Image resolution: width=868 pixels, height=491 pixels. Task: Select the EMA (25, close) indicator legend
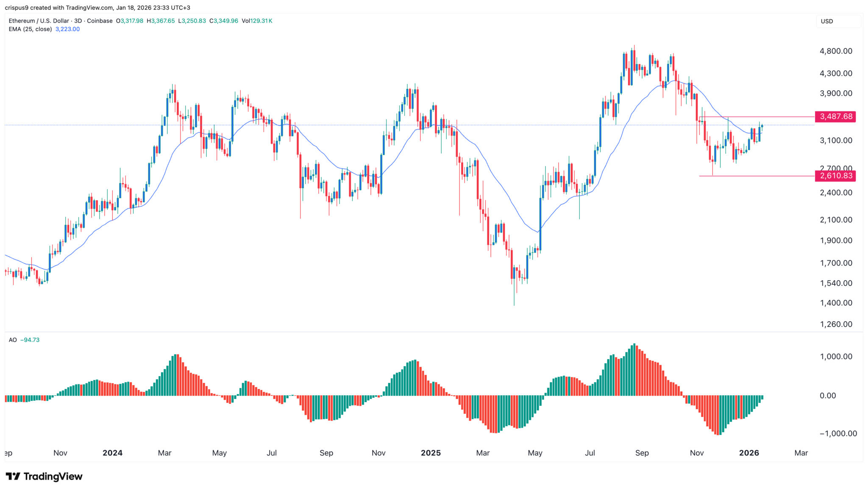(x=30, y=29)
